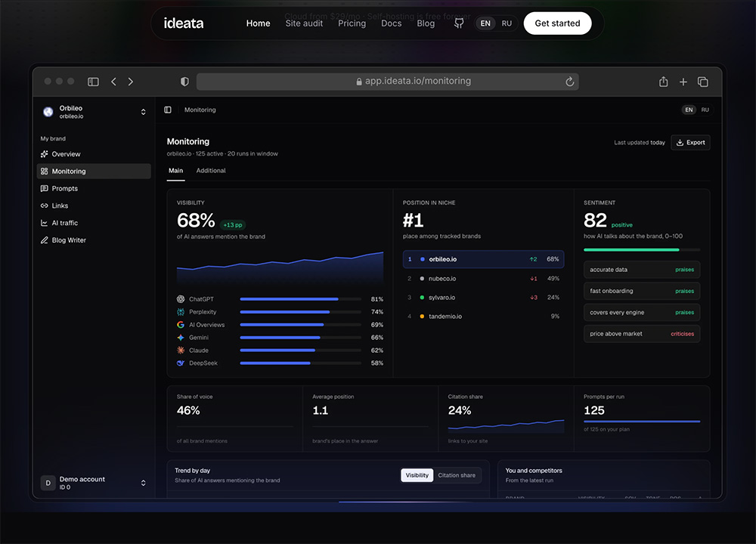Expand the Orbileo brand switcher
This screenshot has width=756, height=544.
click(143, 112)
